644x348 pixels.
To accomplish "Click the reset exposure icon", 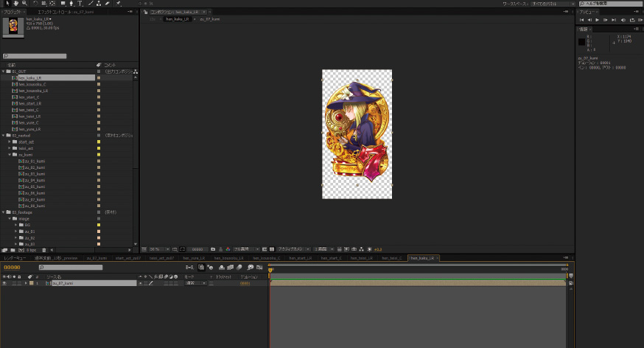I will [x=369, y=249].
